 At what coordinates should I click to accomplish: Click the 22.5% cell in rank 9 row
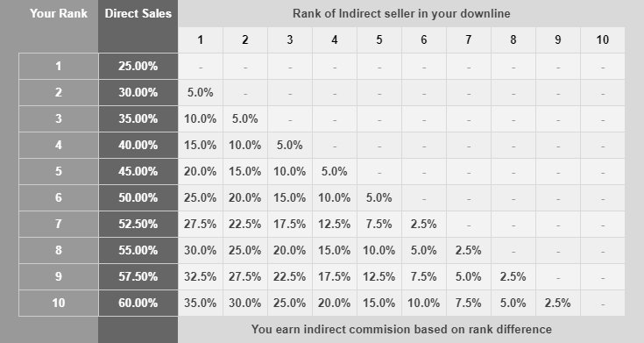(289, 277)
